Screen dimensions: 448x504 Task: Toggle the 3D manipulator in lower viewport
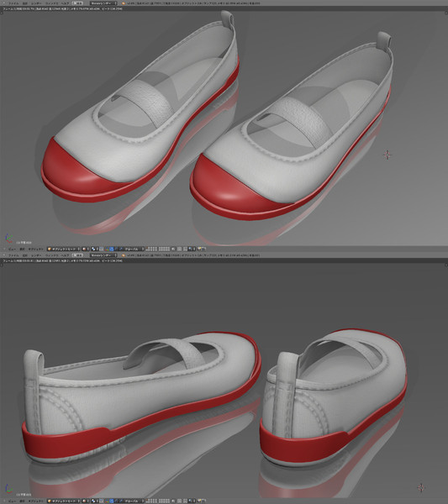[x=107, y=501]
